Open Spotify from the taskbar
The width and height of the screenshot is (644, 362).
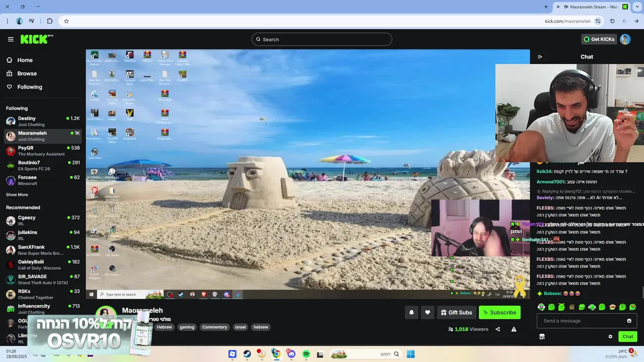pos(306,354)
